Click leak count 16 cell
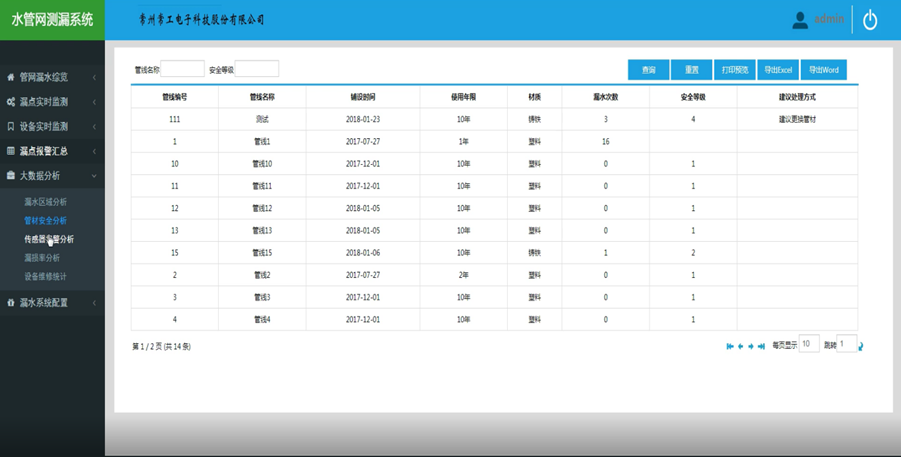901x457 pixels. 606,141
